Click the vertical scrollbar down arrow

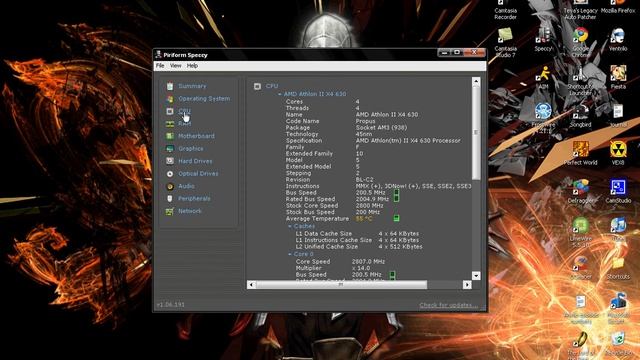coord(476,276)
